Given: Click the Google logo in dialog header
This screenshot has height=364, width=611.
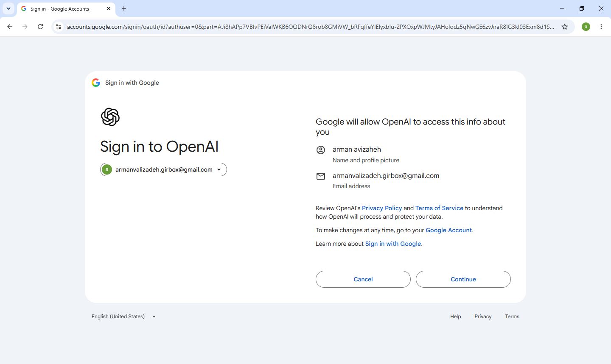Looking at the screenshot, I should 96,83.
